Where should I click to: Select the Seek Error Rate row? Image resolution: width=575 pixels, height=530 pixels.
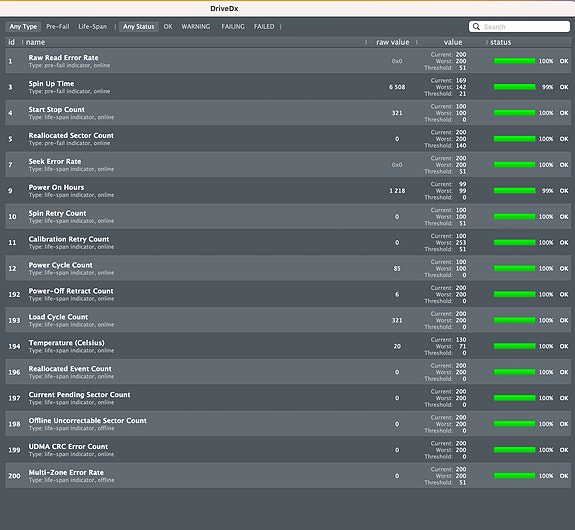point(288,165)
